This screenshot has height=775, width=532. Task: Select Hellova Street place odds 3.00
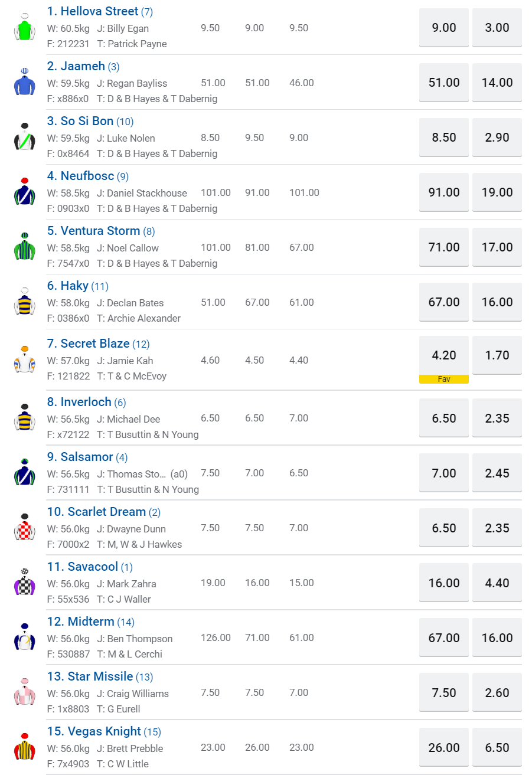point(497,28)
